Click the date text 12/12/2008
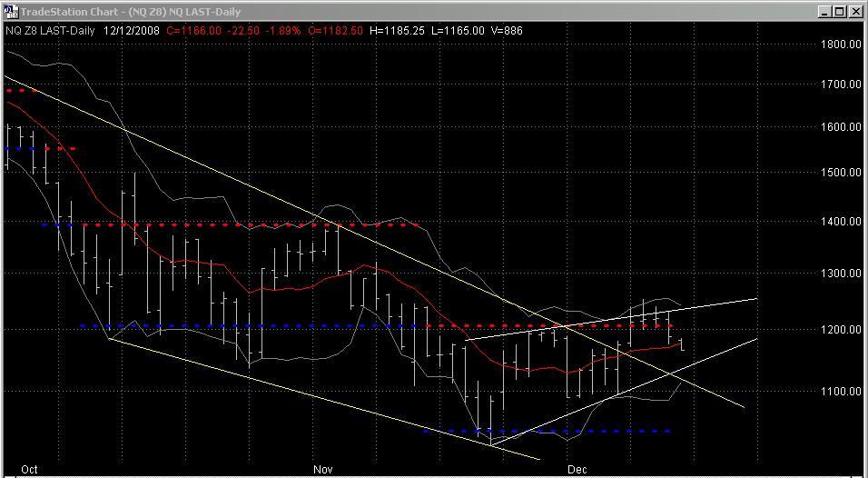The image size is (868, 478). (131, 31)
